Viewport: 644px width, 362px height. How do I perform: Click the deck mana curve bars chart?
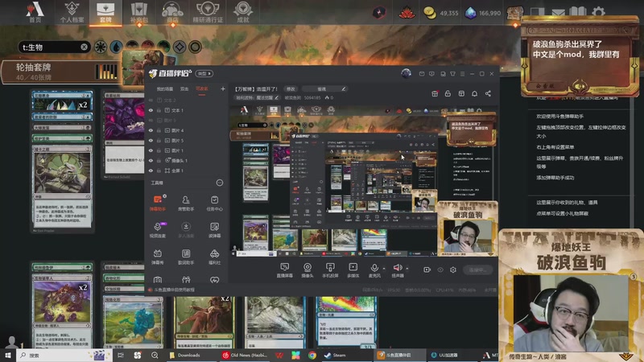106,72
